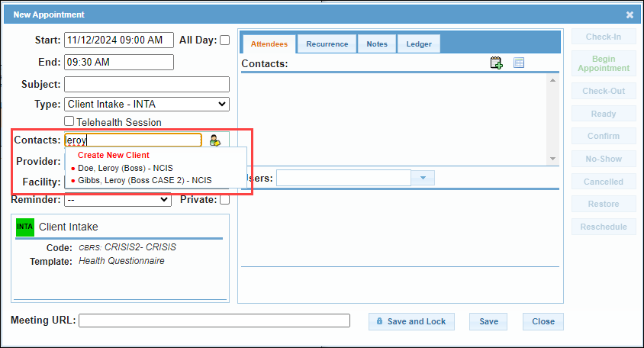
Task: Open the Users combo box arrow
Action: coord(423,178)
